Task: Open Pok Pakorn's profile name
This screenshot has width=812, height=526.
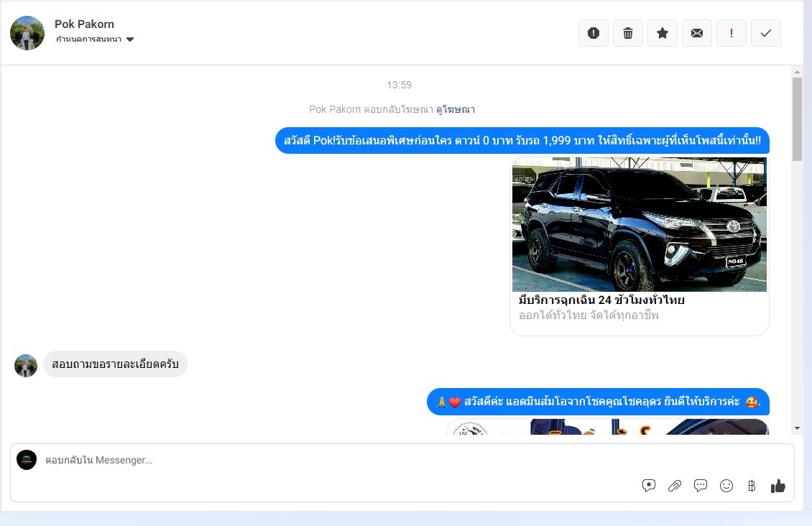Action: coord(84,24)
